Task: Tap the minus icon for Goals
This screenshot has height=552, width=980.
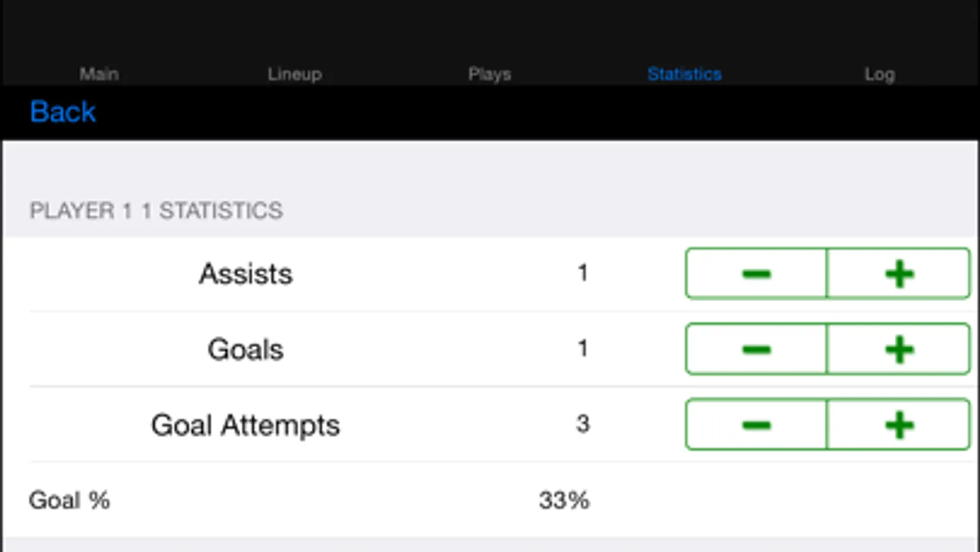Action: point(756,349)
